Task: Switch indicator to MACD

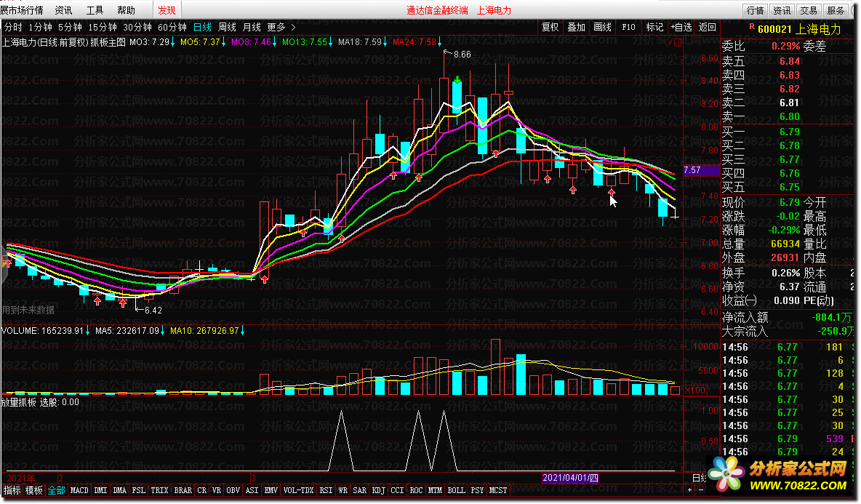Action: 79,490
